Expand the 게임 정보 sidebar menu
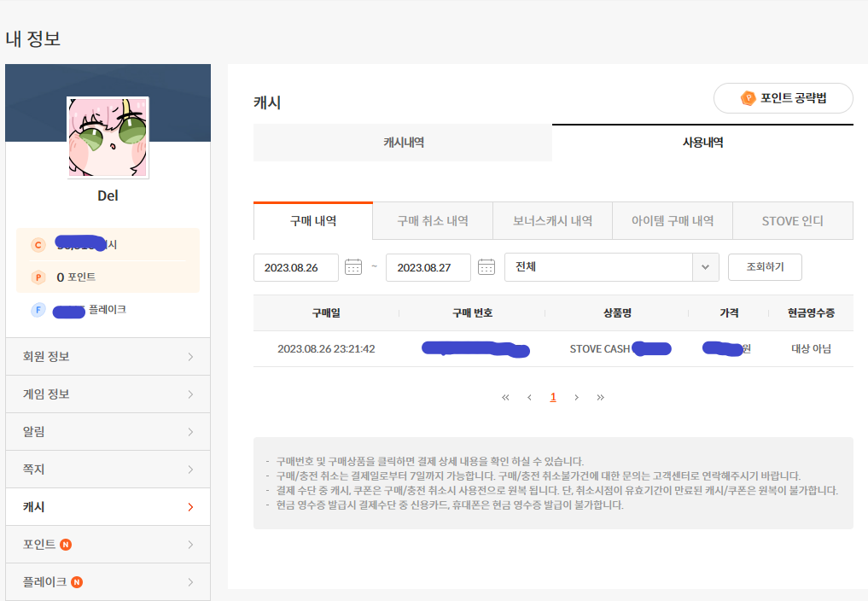Image resolution: width=868 pixels, height=601 pixels. click(108, 394)
